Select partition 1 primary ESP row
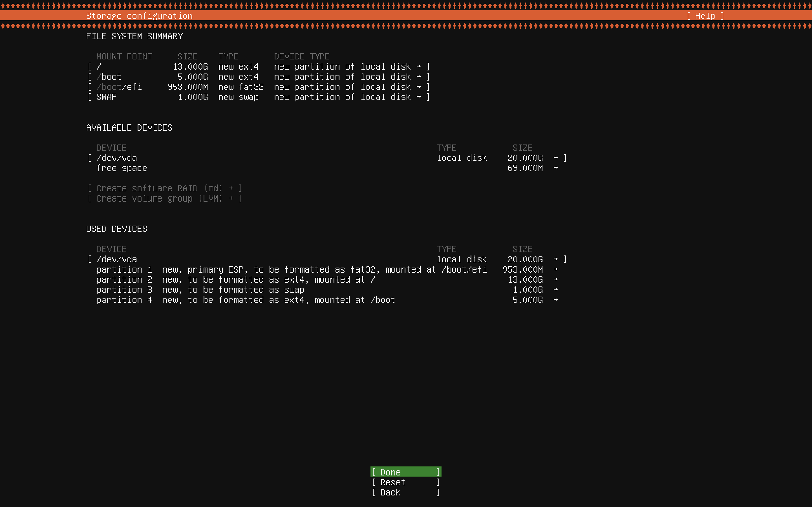812x507 pixels. 291,270
